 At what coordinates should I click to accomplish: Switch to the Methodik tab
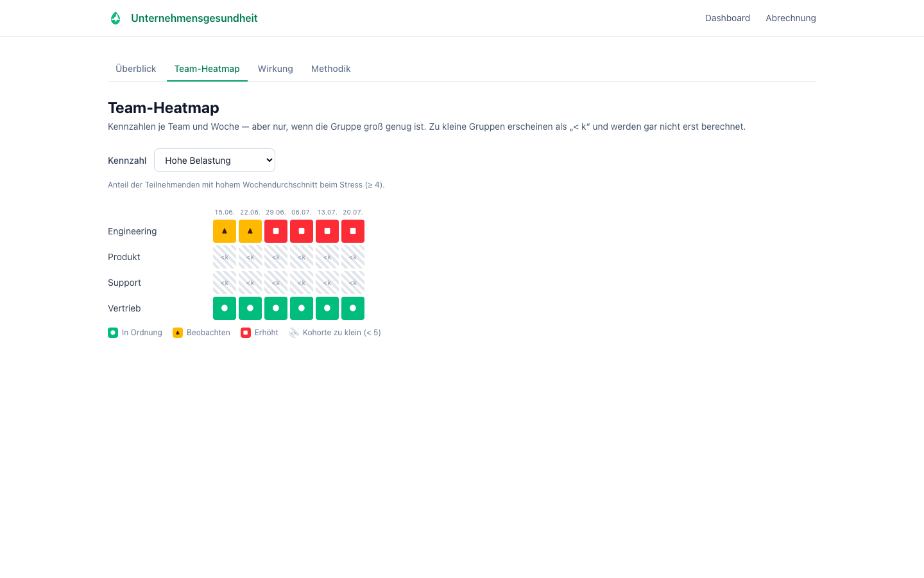click(x=331, y=69)
